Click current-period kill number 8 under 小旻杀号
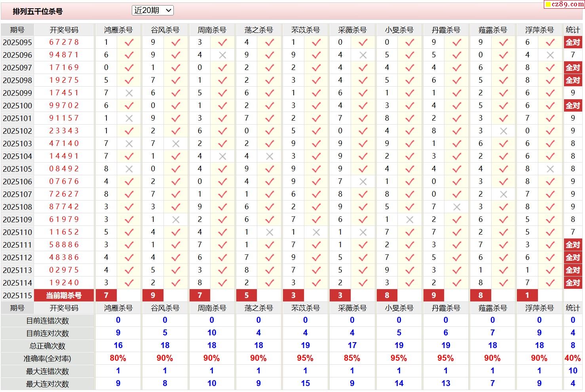Image resolution: width=585 pixels, height=392 pixels. pos(387,295)
